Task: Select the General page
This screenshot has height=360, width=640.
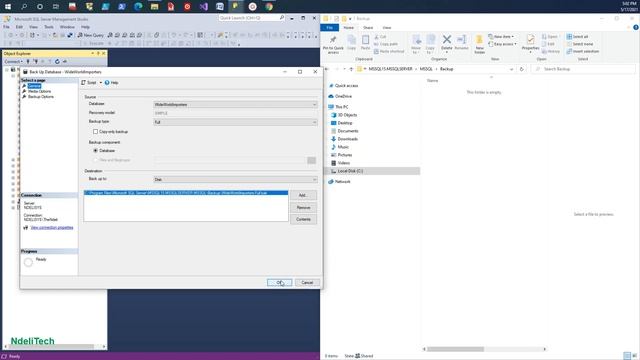Action: [34, 86]
